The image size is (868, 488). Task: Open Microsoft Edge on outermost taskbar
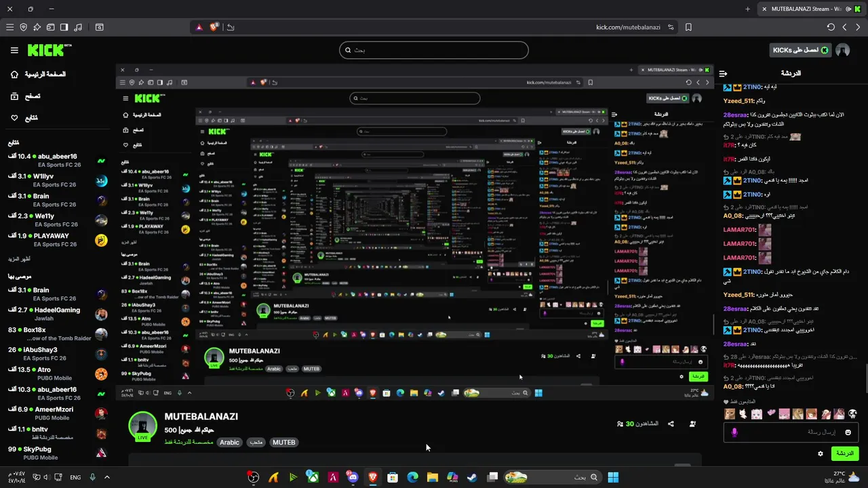pos(412,477)
